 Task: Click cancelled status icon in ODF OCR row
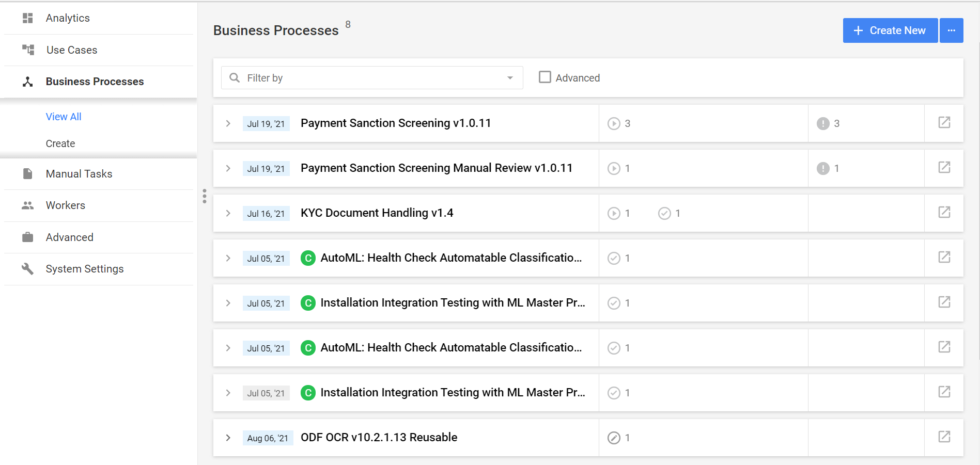coord(614,438)
